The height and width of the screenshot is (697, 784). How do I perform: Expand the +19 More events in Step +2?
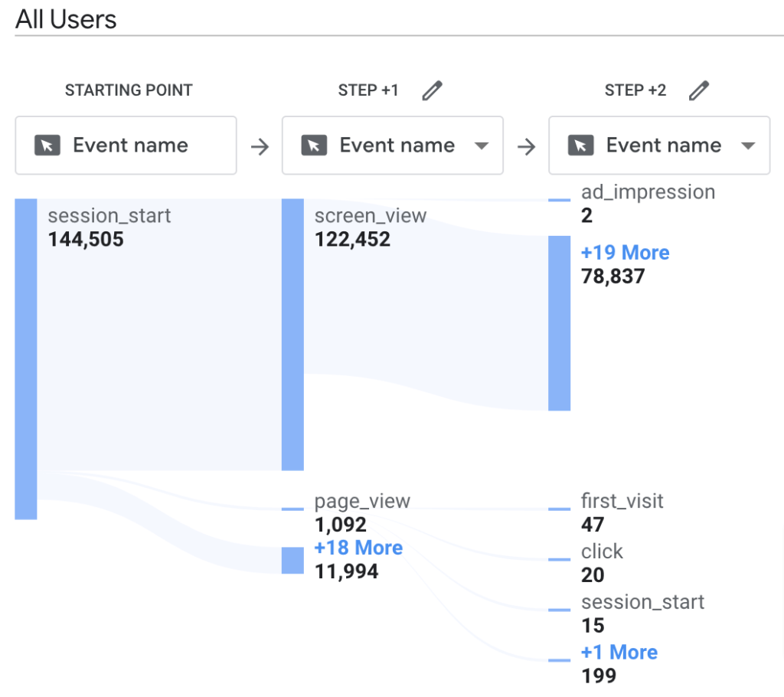[625, 253]
